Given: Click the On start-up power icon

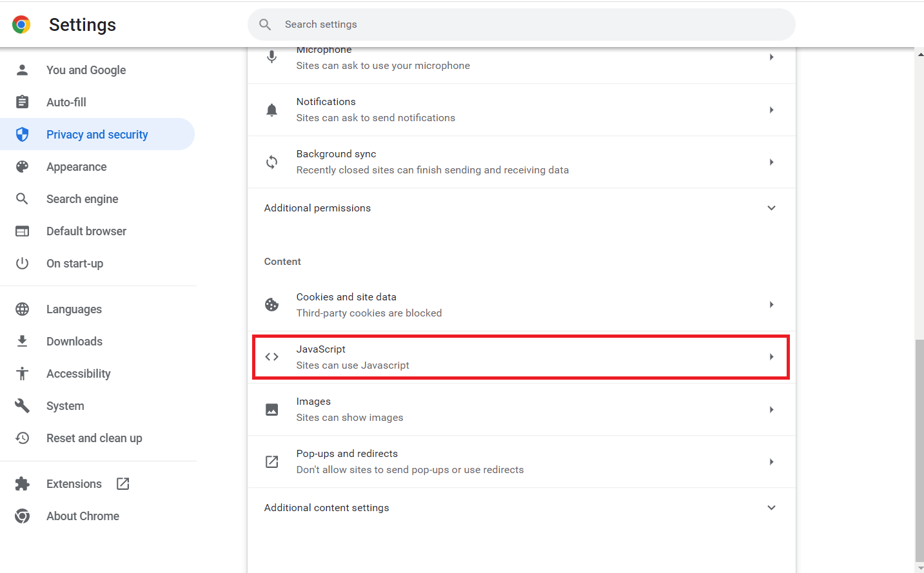Looking at the screenshot, I should coord(23,263).
